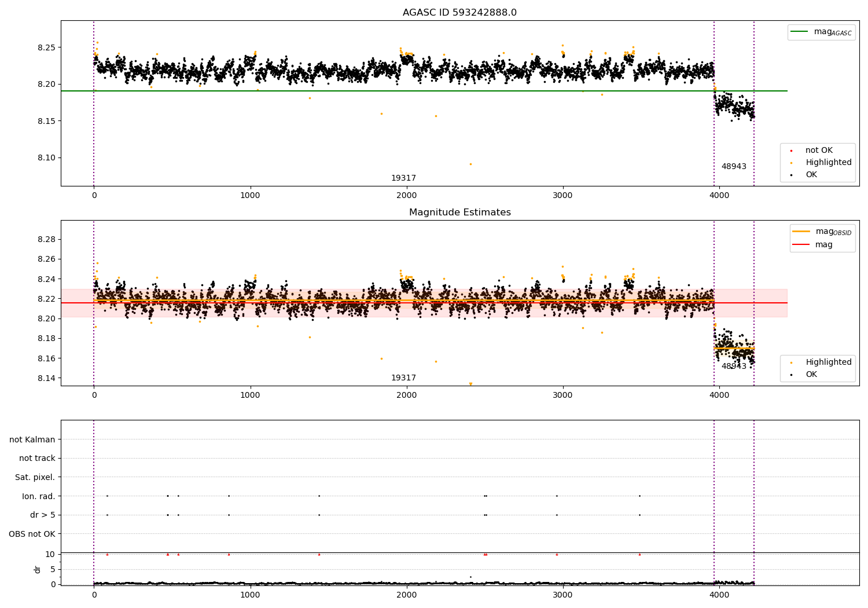Screen dimensions: 868x608
Task: Click the orange mag OBSID legend line
Action: tap(801, 231)
